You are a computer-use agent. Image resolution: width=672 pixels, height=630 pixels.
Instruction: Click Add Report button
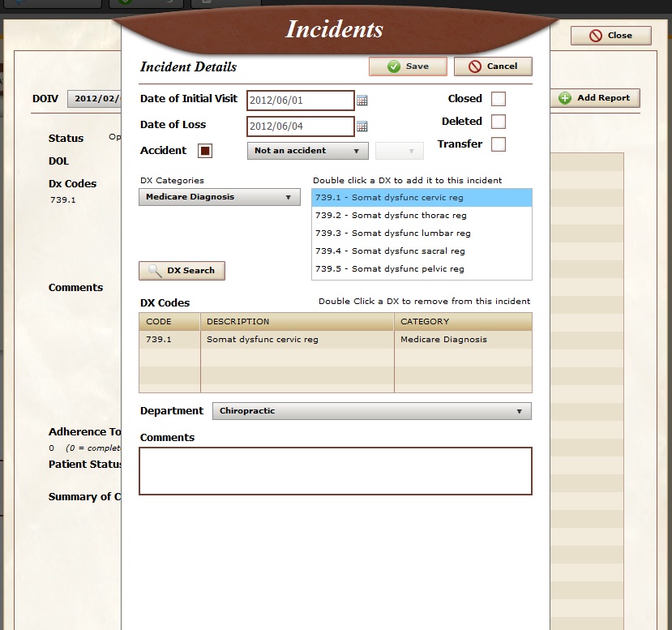[595, 98]
